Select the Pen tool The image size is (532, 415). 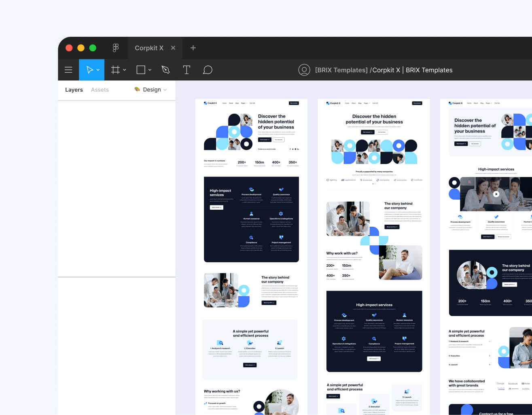165,70
